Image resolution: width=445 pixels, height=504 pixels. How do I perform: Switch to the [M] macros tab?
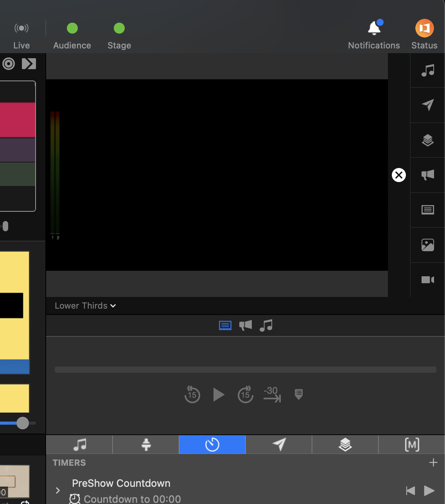pos(411,445)
